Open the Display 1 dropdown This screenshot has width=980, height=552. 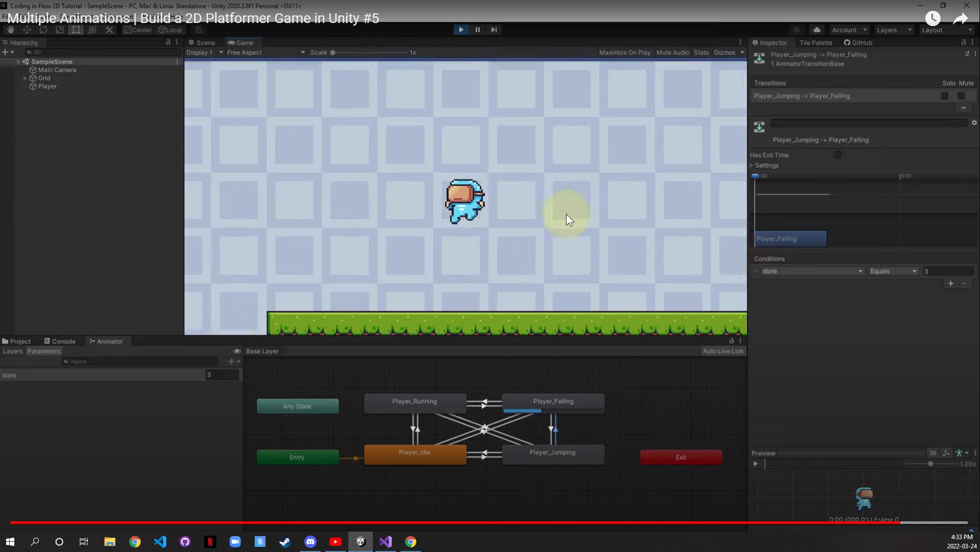[x=205, y=53]
